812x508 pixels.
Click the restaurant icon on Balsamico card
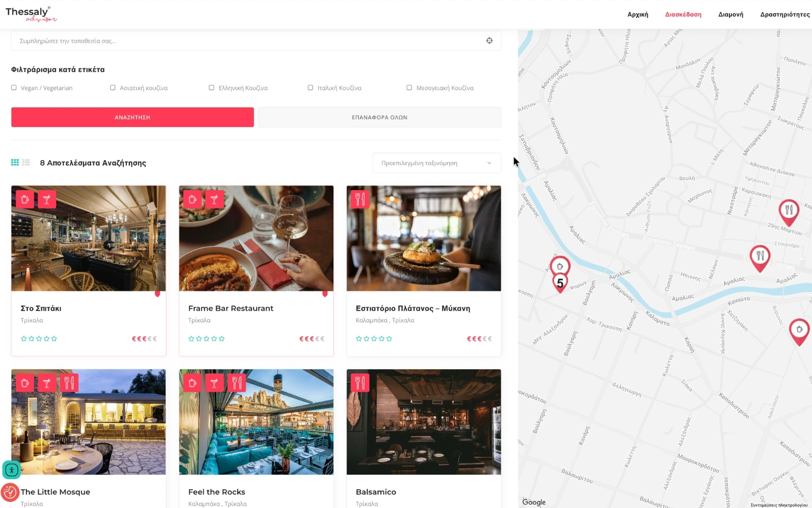tap(360, 383)
